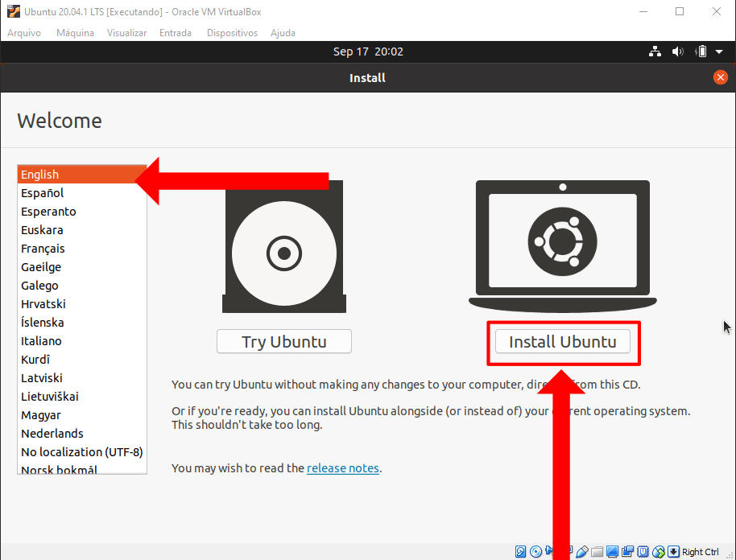Select No localization (UTF-8) in the list
Image resolution: width=736 pixels, height=560 pixels.
[x=82, y=452]
